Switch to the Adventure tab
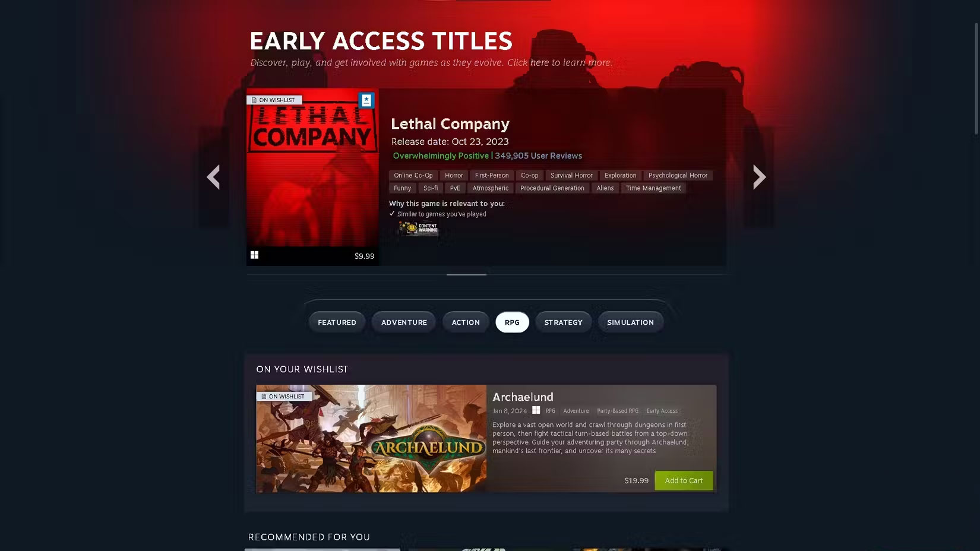 coord(404,322)
